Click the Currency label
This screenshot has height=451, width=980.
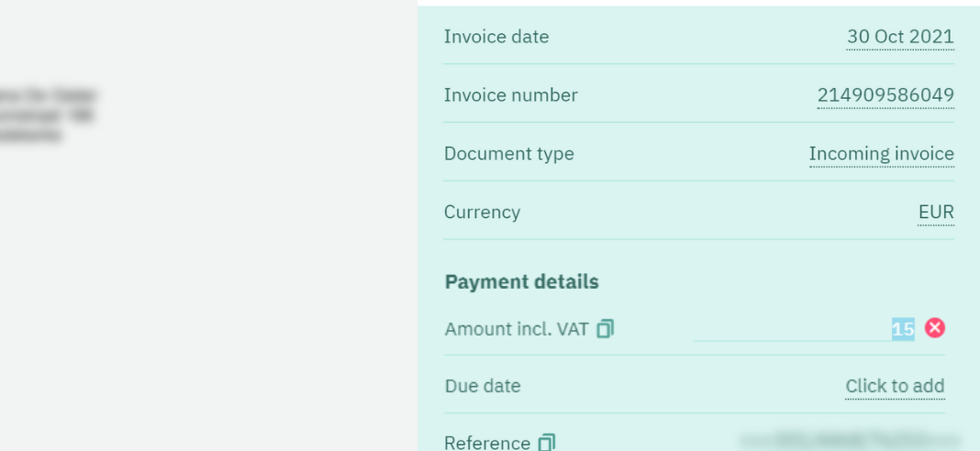[x=482, y=213]
